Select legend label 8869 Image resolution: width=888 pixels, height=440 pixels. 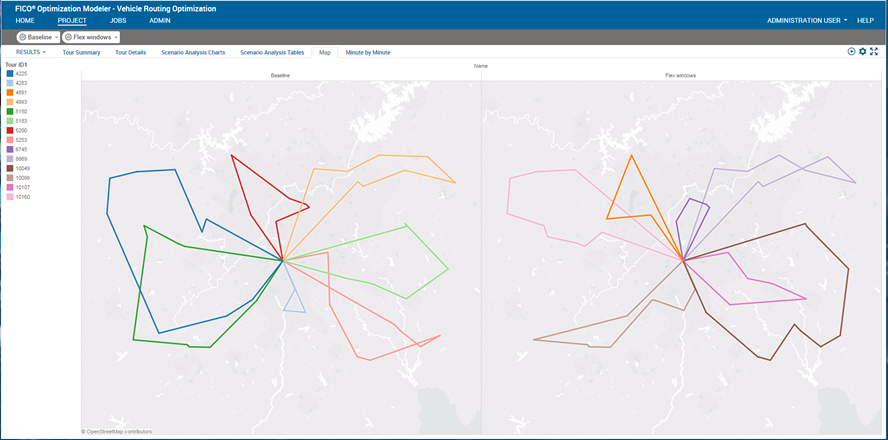point(22,159)
